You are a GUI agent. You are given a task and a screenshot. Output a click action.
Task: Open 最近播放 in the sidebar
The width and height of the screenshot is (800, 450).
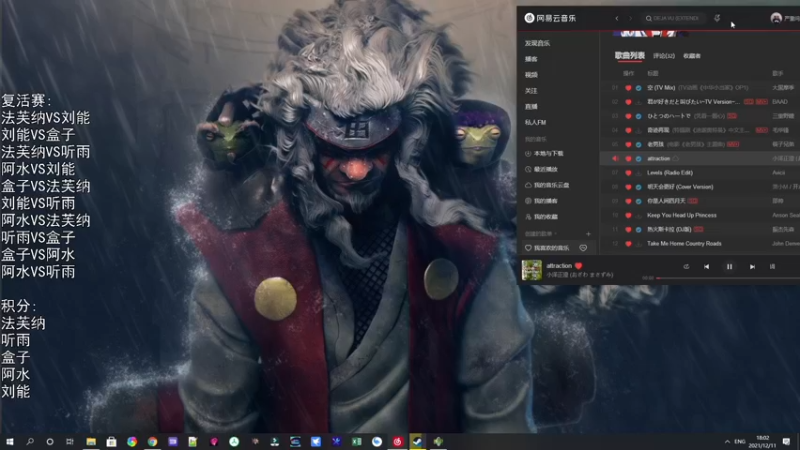coord(541,169)
